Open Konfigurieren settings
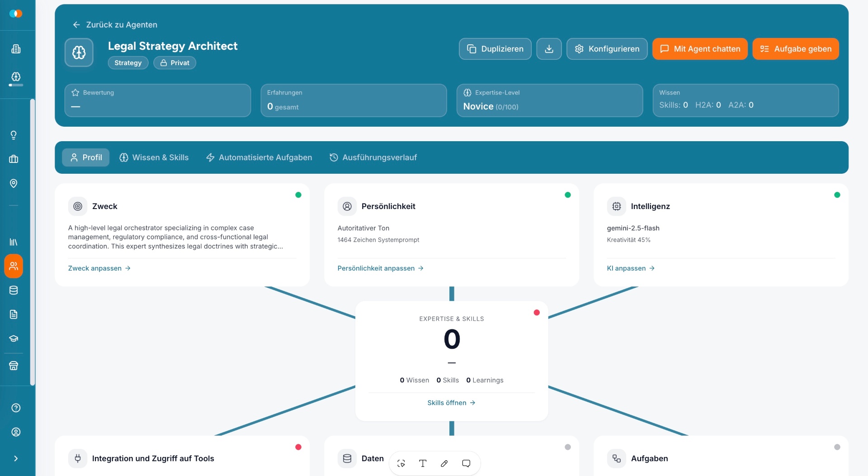Viewport: 868px width, 476px height. (x=607, y=49)
